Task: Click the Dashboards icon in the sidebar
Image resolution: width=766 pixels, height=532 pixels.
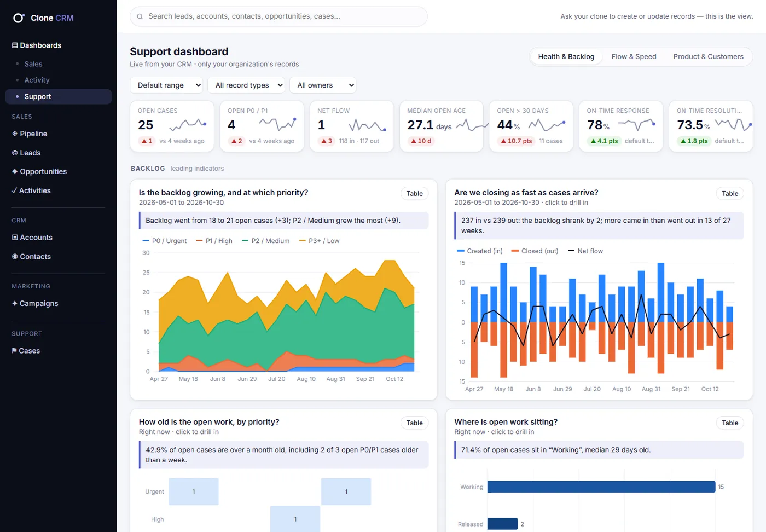Action: pos(15,45)
